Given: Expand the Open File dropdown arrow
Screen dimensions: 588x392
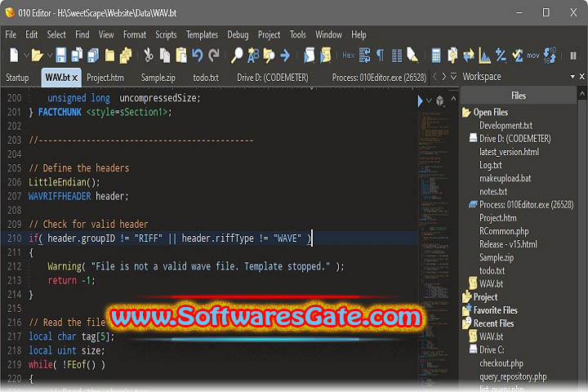Looking at the screenshot, I should 50,56.
